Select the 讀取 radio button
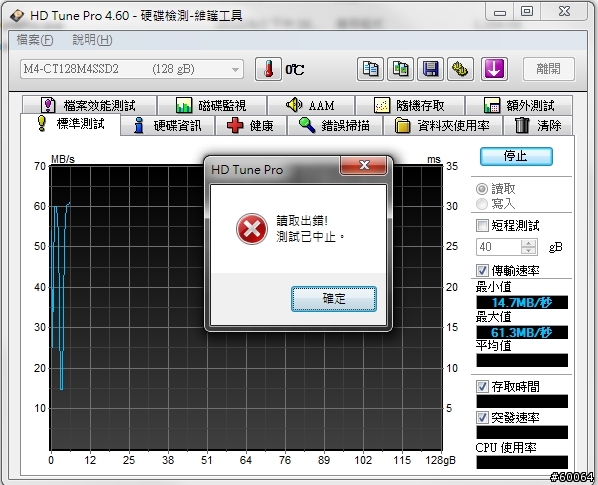 (482, 189)
